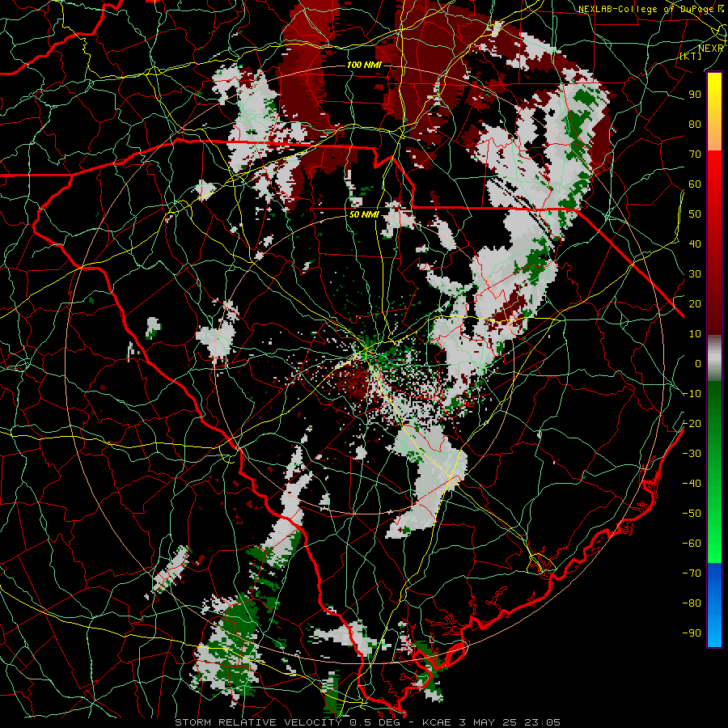Pick the gray zero-velocity segment of the color bar
Screen dimensions: 728x728
tap(714, 358)
